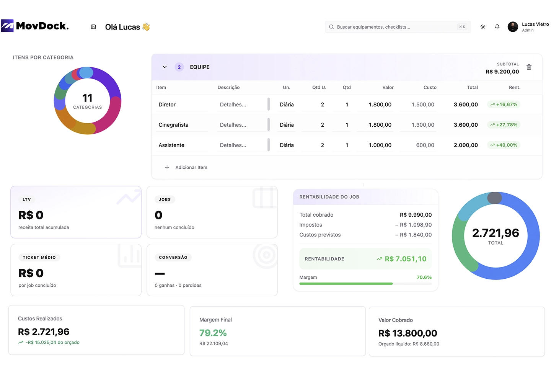Open unit dropdown for Assistente row
The image size is (551, 392).
[287, 145]
